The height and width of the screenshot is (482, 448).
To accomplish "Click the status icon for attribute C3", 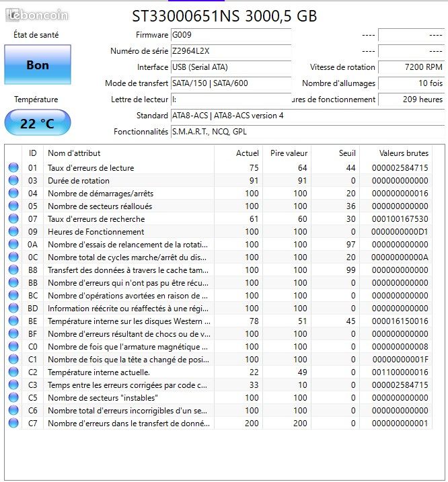I will [x=13, y=385].
